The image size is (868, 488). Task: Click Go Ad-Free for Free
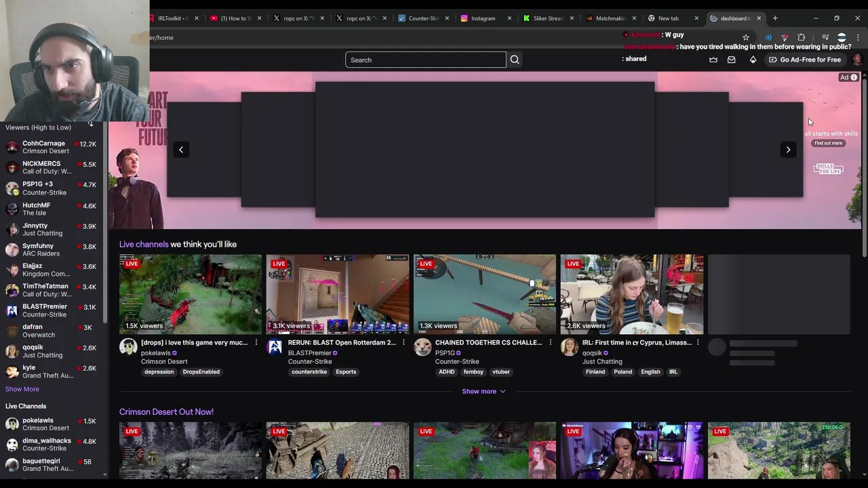[804, 60]
